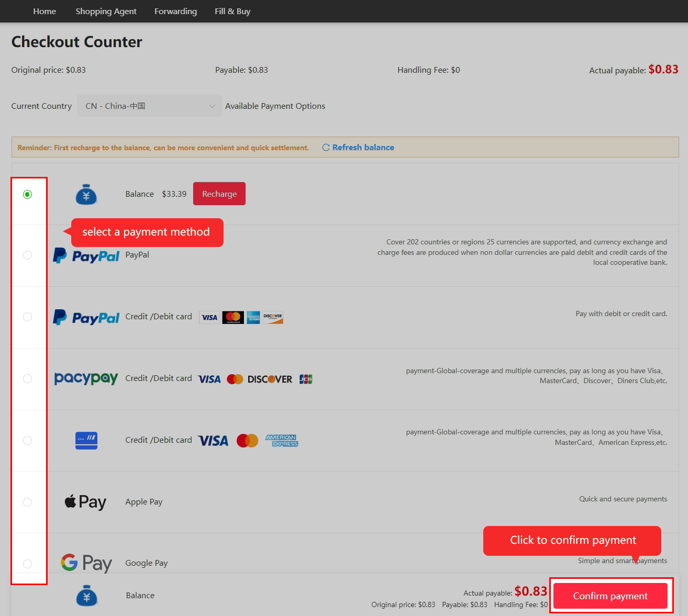This screenshot has width=688, height=616.
Task: Select the Google Pay radio button
Action: coord(28,564)
